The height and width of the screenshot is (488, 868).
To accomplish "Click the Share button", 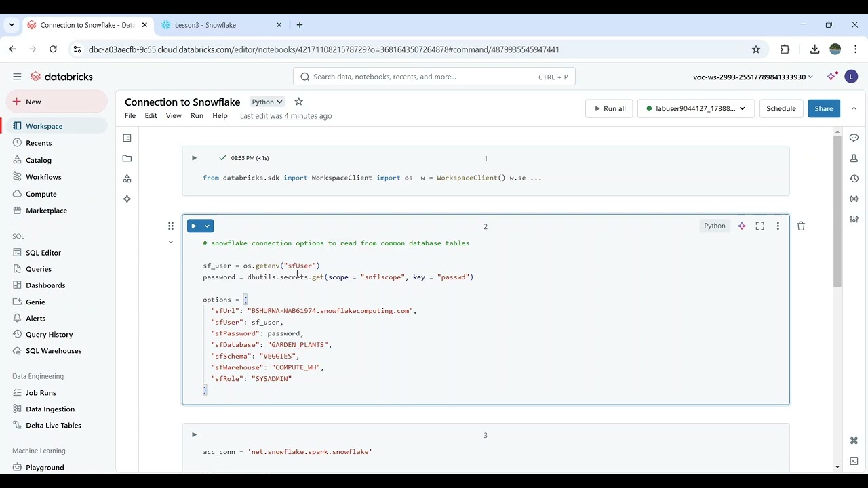I will 824,108.
